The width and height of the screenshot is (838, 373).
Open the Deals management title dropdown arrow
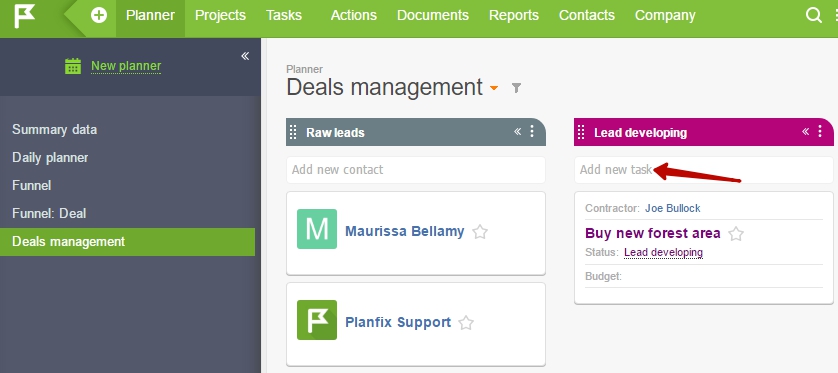pyautogui.click(x=494, y=88)
